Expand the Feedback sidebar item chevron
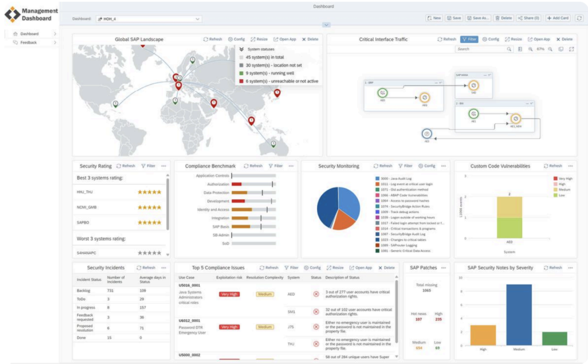 click(55, 42)
